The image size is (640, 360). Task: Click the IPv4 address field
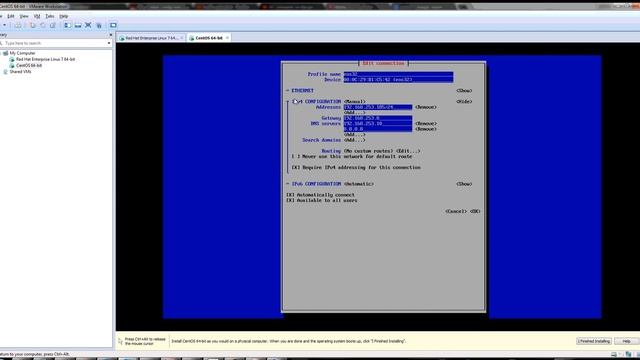click(378, 107)
